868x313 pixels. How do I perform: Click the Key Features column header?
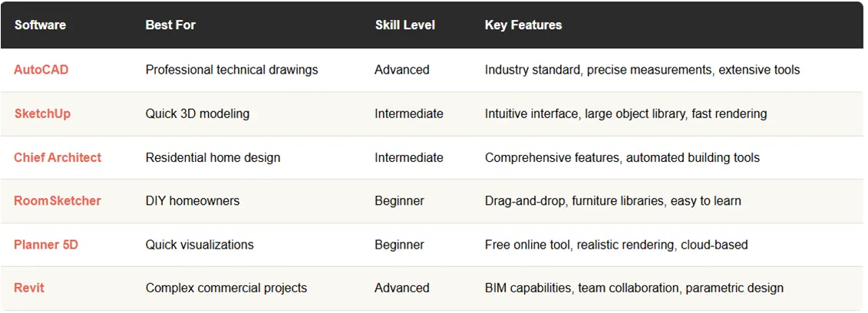pos(523,25)
